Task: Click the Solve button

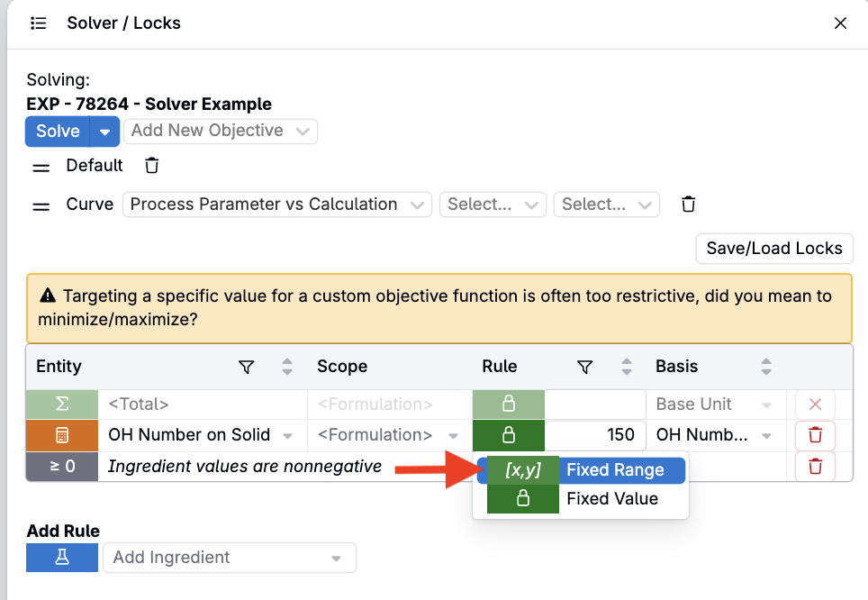Action: pos(58,132)
